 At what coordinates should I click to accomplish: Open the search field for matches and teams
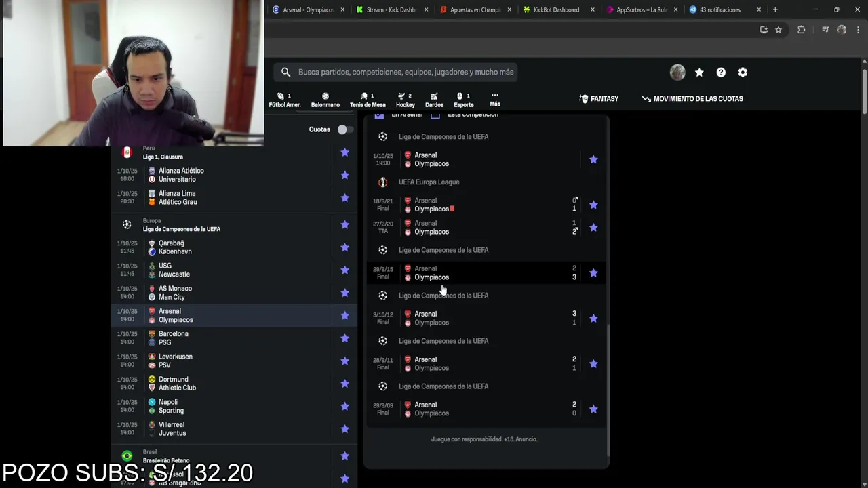(396, 72)
